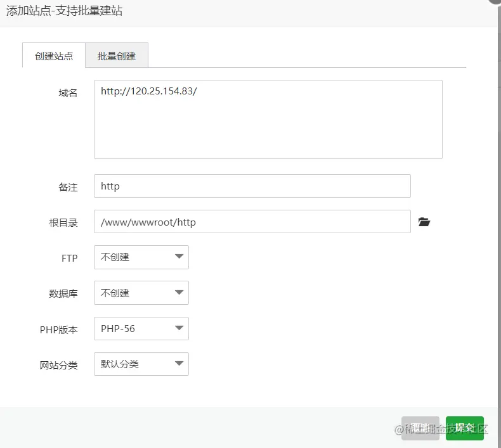
Task: Click the 根目录 field label
Action: click(63, 222)
